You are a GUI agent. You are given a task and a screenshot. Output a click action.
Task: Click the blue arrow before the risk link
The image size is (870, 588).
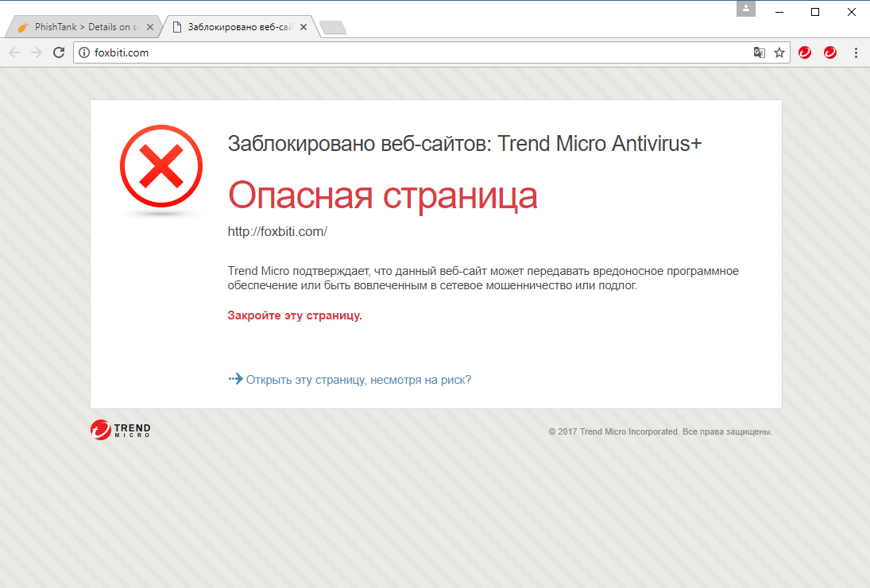[x=234, y=379]
